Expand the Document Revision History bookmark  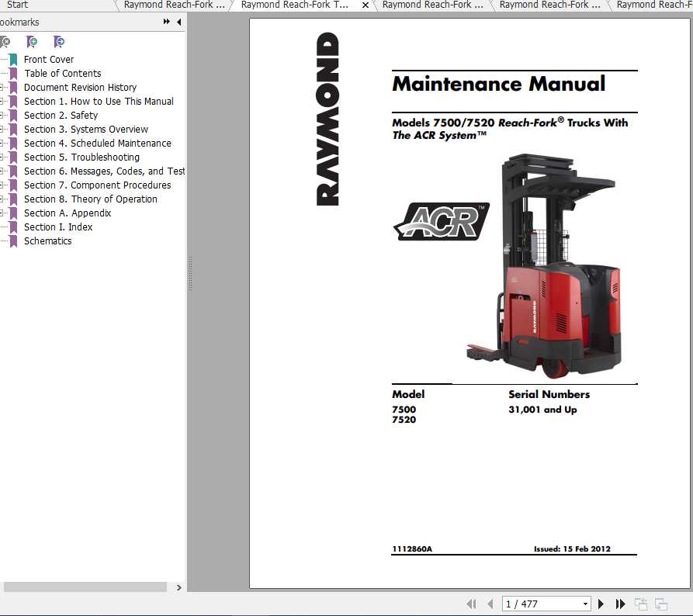(x=2, y=88)
